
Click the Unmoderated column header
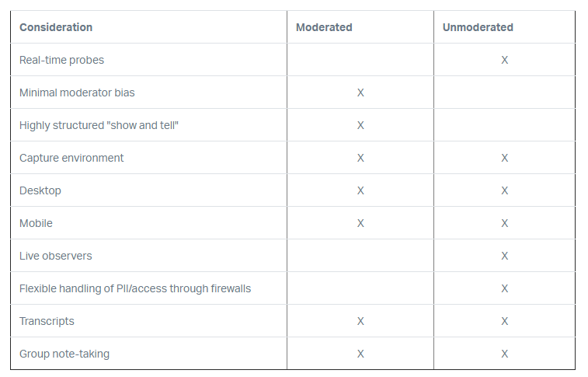[x=478, y=27]
